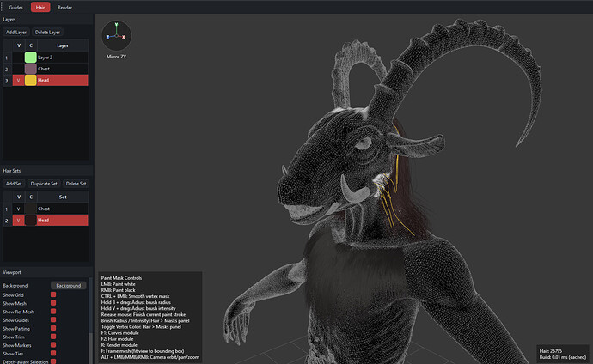The width and height of the screenshot is (593, 364).
Task: Toggle visibility cell of Layer 2
Action: (19, 58)
